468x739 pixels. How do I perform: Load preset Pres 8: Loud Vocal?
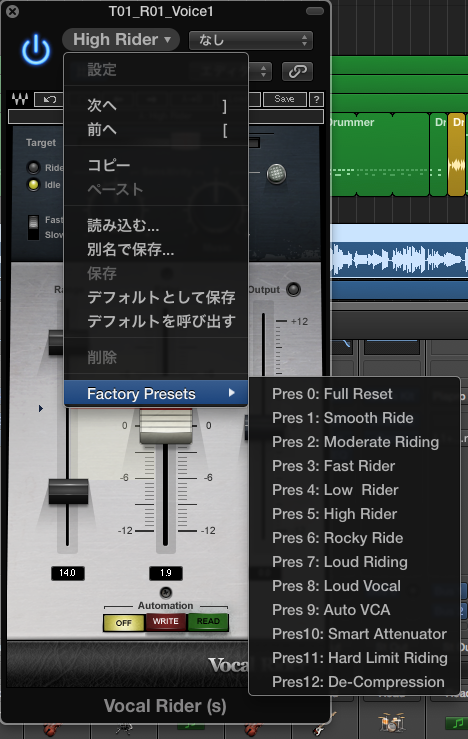(354, 586)
